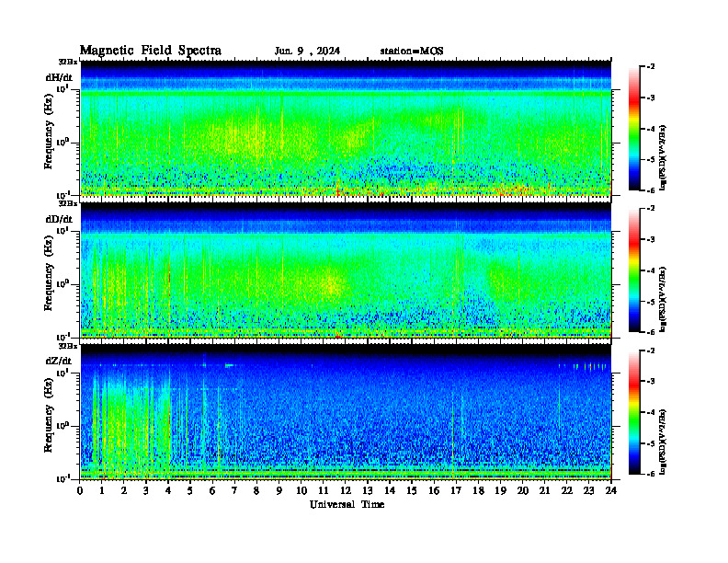Click the hour 11 tick label on the time axis
This screenshot has width=728, height=563.
tap(324, 490)
